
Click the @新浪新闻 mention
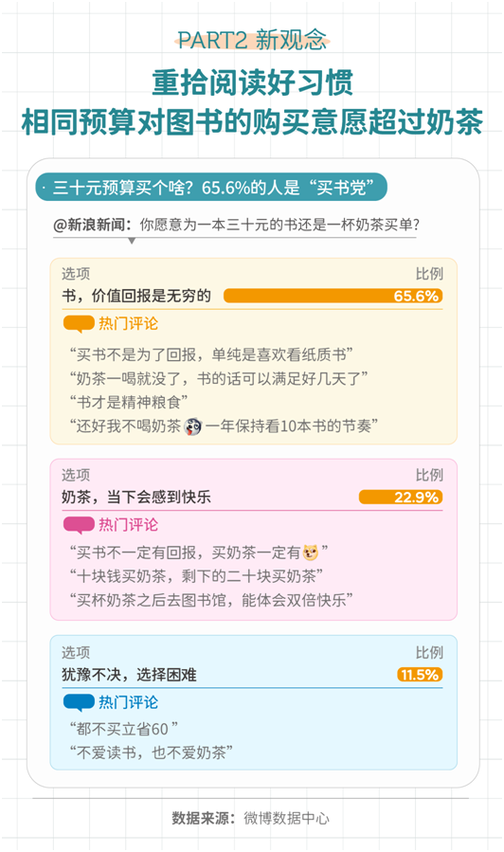pos(92,225)
